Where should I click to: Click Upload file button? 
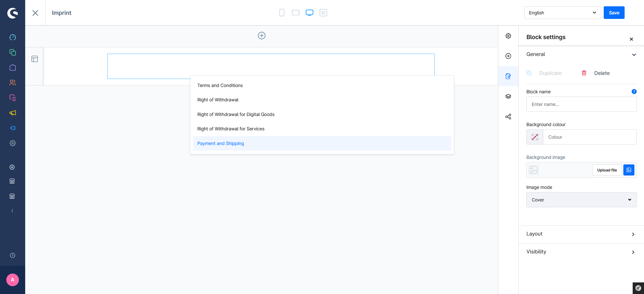[607, 170]
